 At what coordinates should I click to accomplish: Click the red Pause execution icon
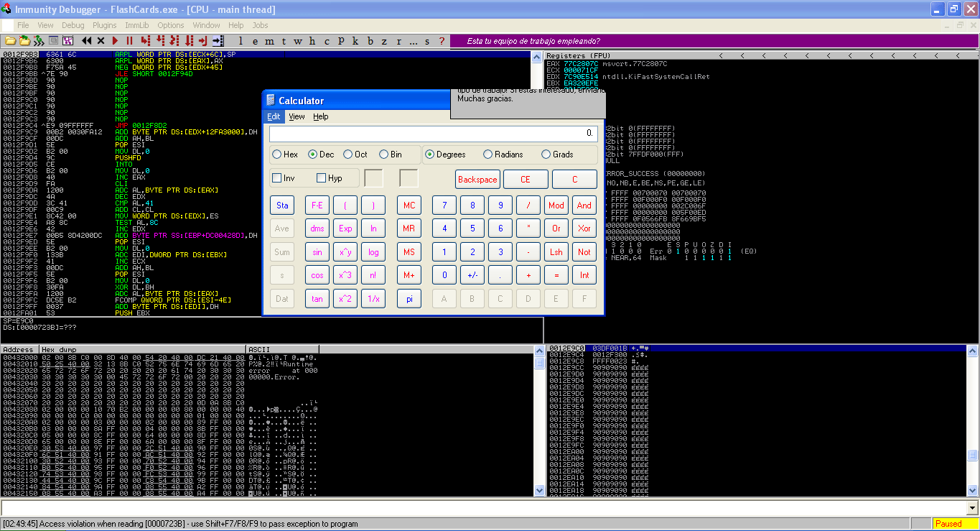[129, 40]
